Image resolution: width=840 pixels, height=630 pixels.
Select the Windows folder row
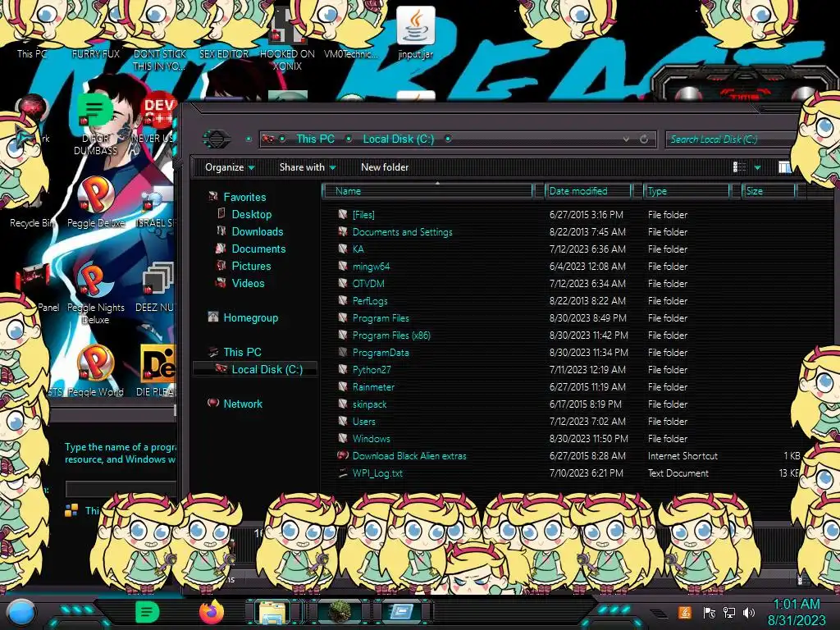pyautogui.click(x=563, y=438)
